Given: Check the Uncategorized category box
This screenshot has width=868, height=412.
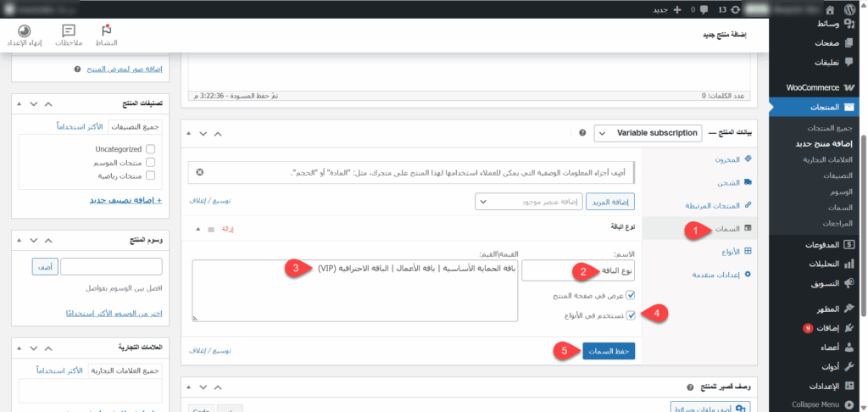Looking at the screenshot, I should coord(151,148).
